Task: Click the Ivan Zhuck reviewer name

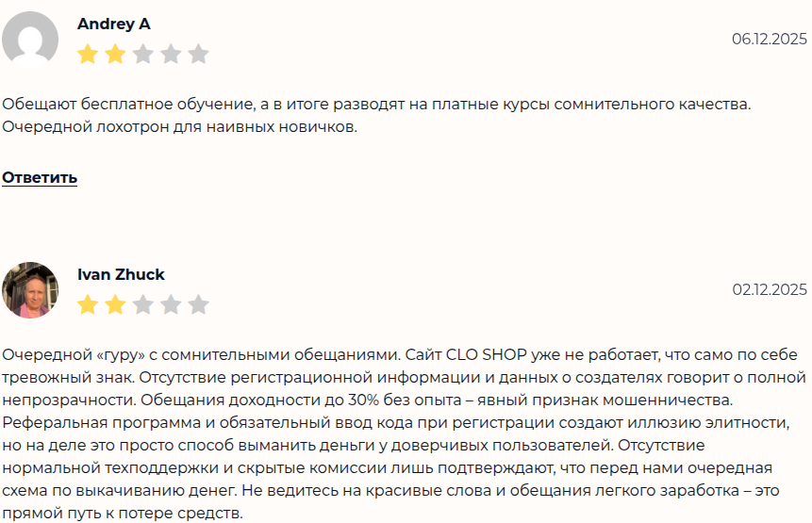Action: pos(121,275)
